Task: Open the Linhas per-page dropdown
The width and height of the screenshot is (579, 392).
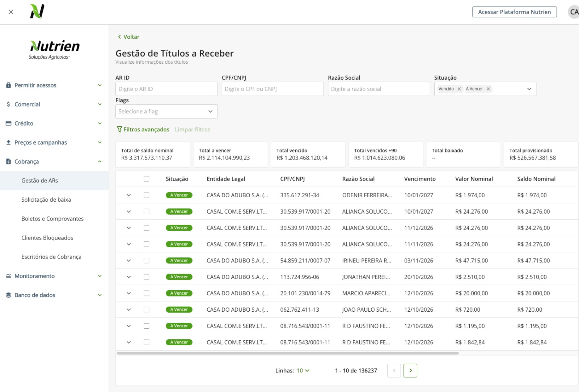Action: point(303,370)
